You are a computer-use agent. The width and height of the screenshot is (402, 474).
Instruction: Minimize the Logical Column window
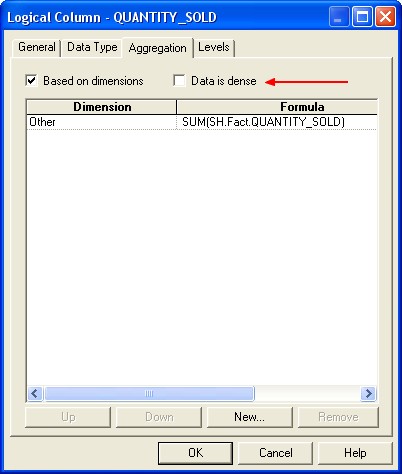point(339,17)
